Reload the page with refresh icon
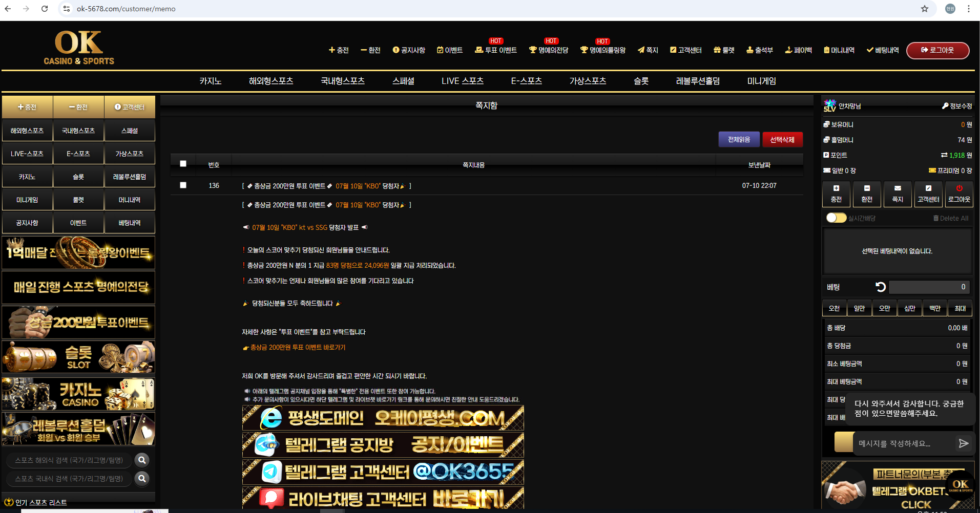Image resolution: width=980 pixels, height=513 pixels. click(45, 9)
